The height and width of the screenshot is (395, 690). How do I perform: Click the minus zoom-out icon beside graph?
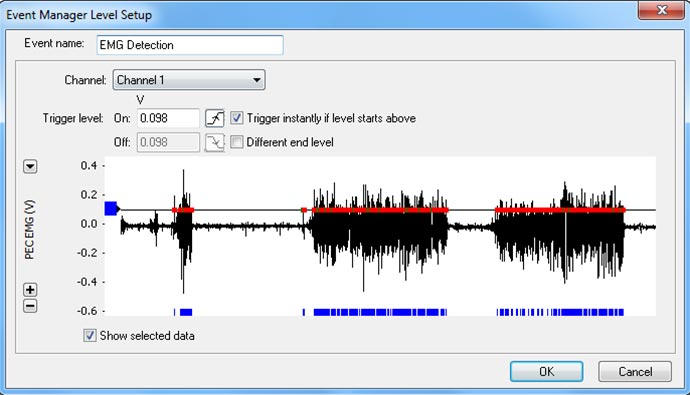(30, 306)
